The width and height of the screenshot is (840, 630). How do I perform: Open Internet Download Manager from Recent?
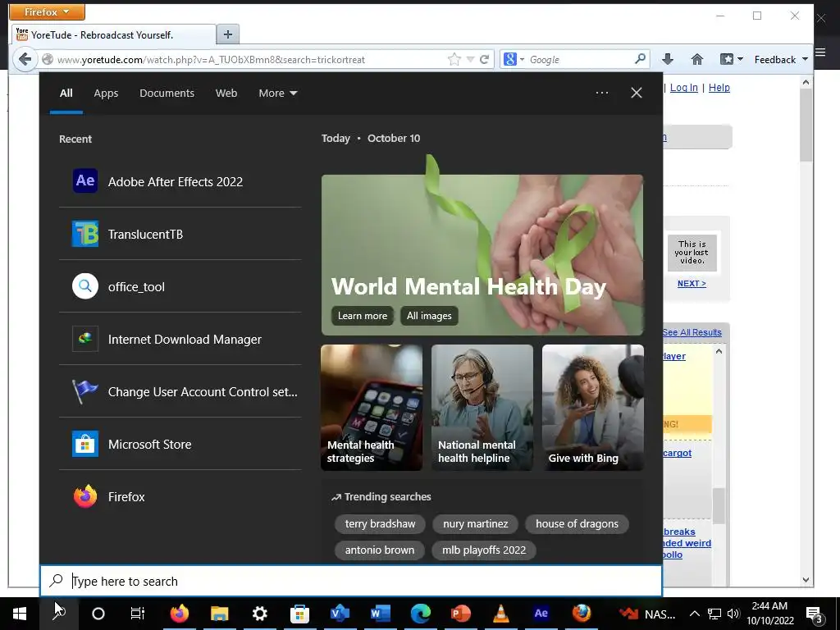click(x=180, y=339)
